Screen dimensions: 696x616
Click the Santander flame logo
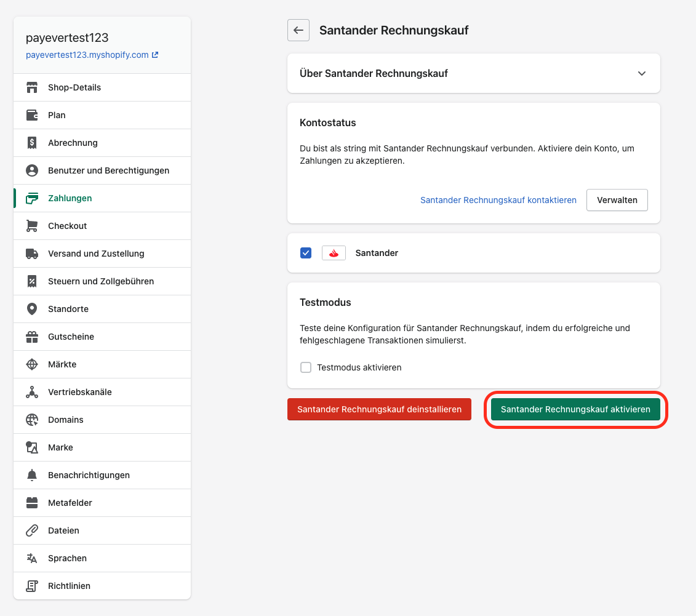[334, 253]
